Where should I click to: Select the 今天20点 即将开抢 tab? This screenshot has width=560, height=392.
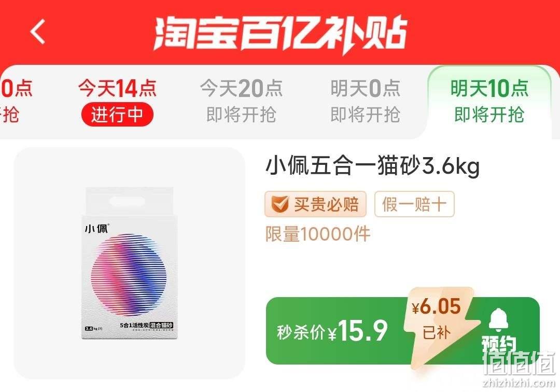[x=242, y=102]
